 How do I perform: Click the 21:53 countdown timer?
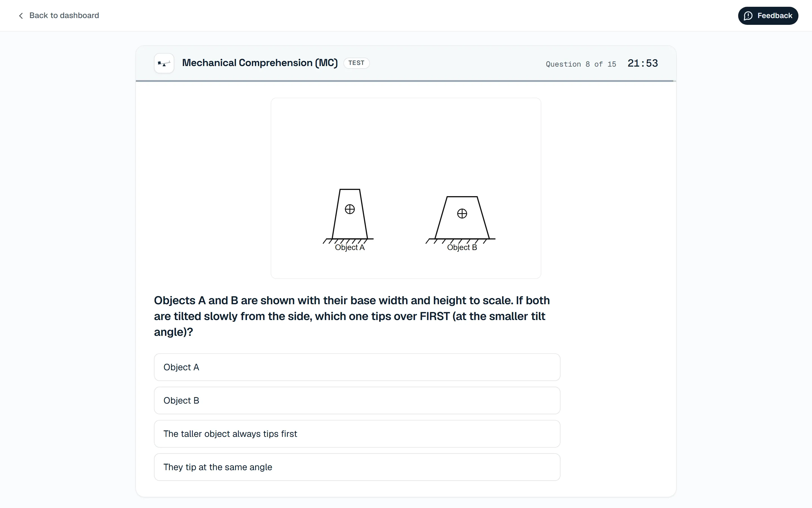[x=643, y=63]
